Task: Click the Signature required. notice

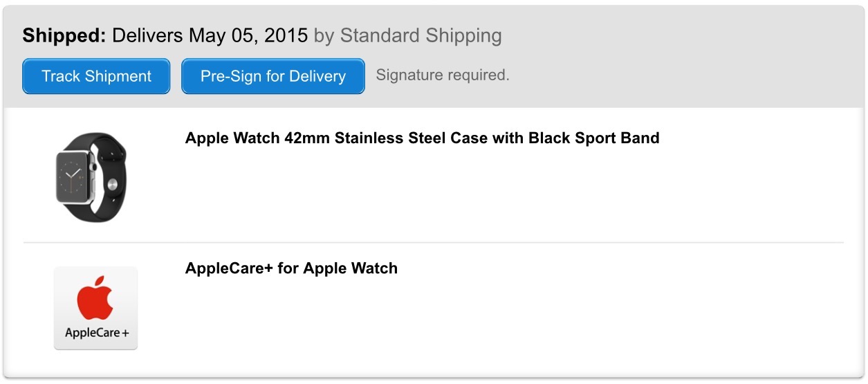Action: coord(443,75)
